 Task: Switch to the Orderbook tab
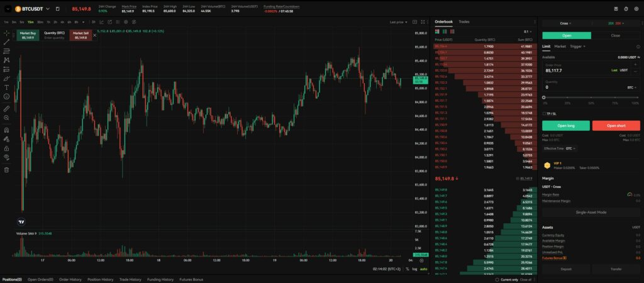(x=443, y=22)
